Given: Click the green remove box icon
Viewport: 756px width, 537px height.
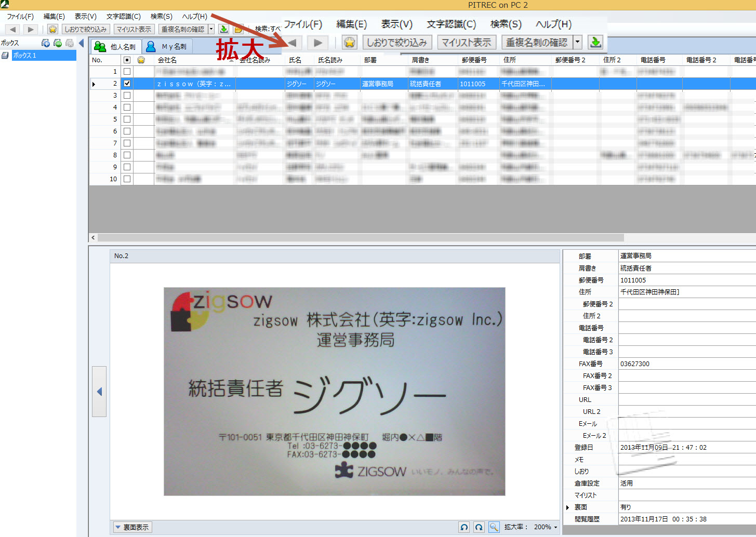Looking at the screenshot, I should pos(58,43).
